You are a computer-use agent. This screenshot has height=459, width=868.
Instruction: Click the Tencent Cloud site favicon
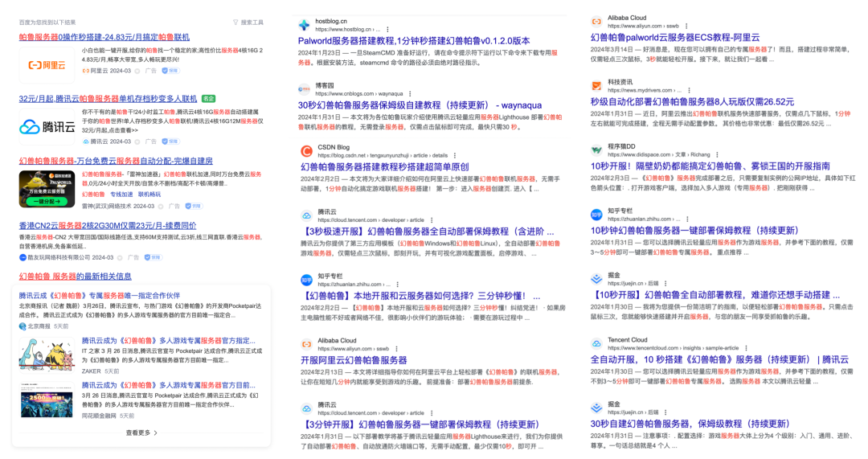pyautogui.click(x=596, y=343)
